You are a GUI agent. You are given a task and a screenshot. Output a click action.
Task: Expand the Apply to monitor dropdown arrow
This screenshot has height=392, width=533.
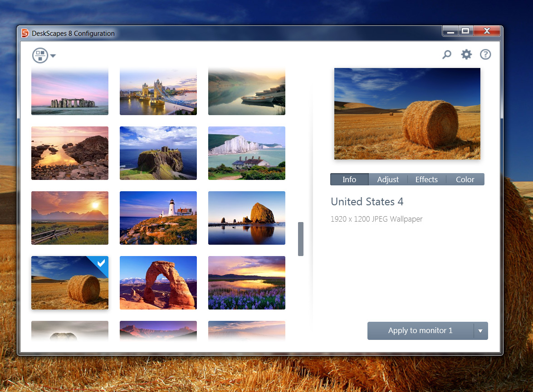[480, 331]
